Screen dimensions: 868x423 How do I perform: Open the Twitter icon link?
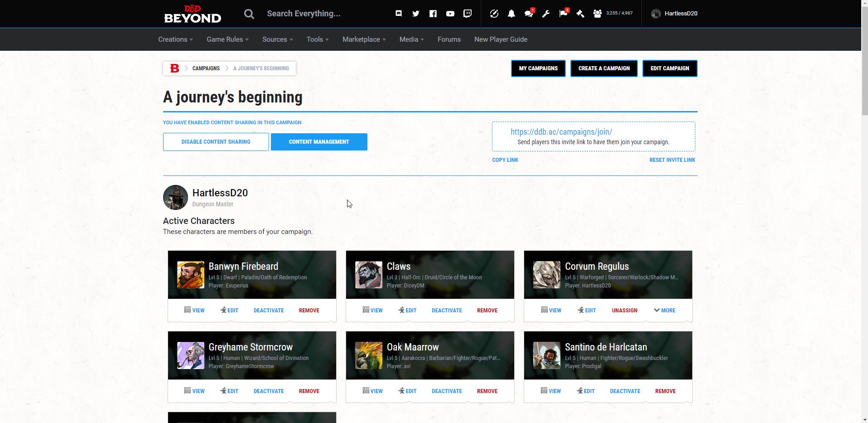(x=416, y=14)
